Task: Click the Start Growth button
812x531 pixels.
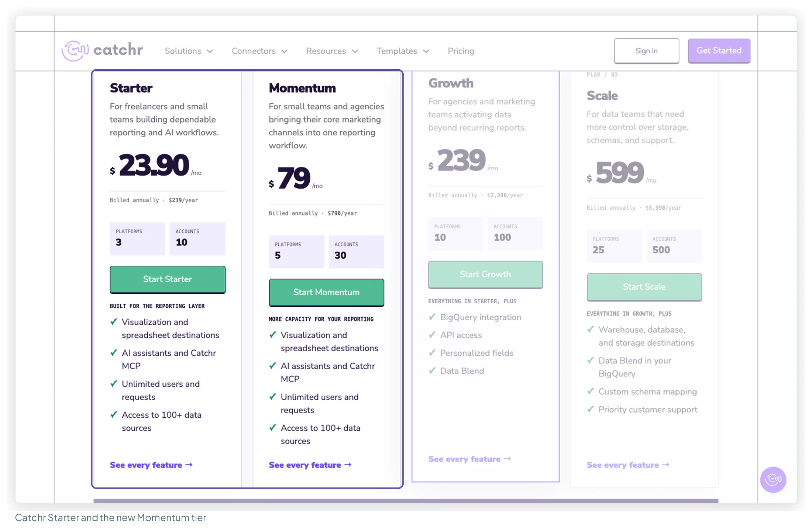Action: click(x=485, y=275)
